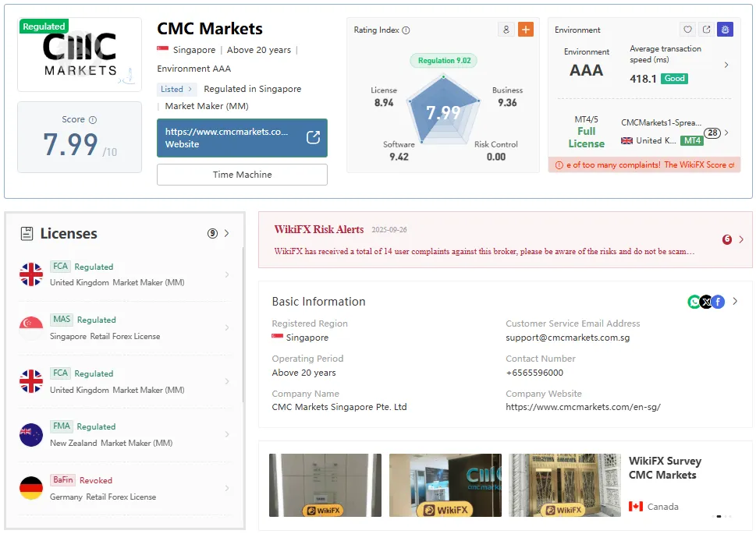The width and height of the screenshot is (756, 534).
Task: Click the X social icon
Action: pyautogui.click(x=706, y=302)
